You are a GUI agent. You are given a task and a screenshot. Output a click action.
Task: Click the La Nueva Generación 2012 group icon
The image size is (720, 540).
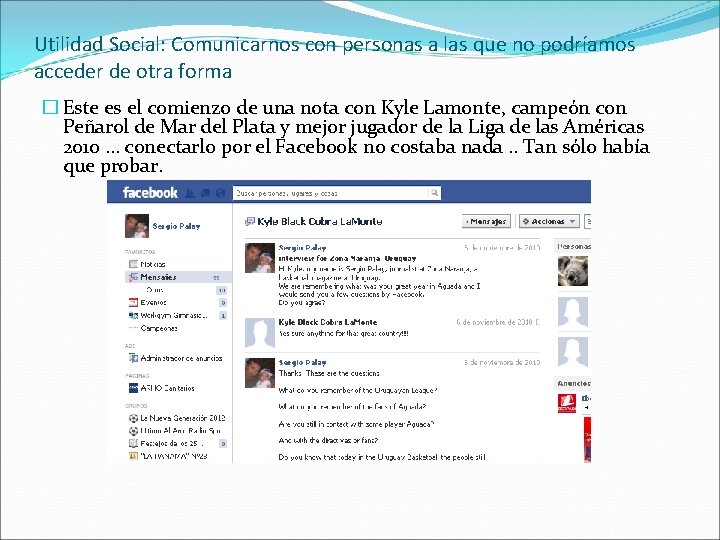133,418
